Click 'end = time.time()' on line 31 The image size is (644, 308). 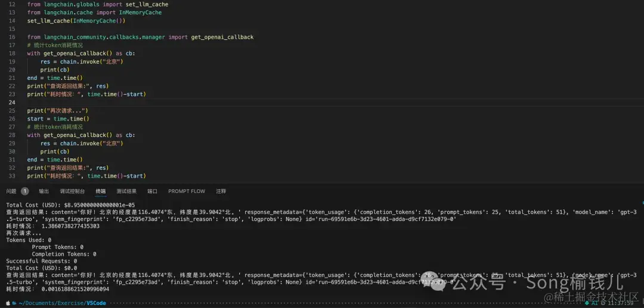pyautogui.click(x=55, y=160)
